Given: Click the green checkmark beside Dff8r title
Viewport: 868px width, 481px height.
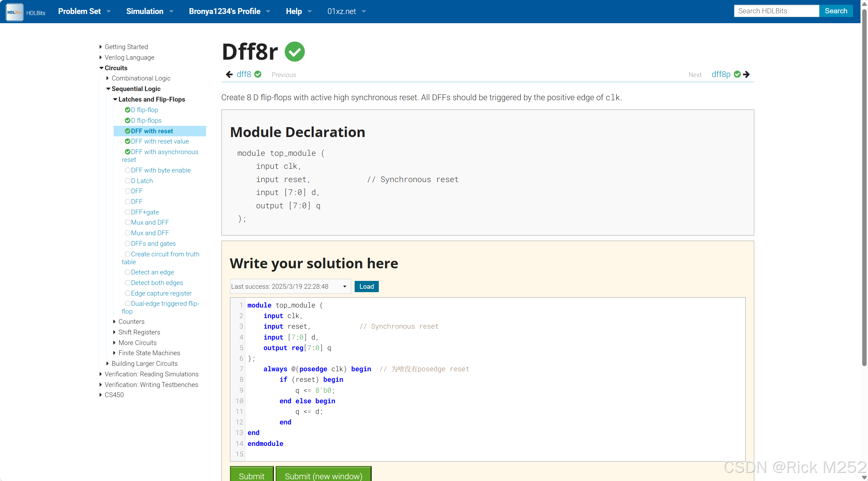Looking at the screenshot, I should [295, 52].
